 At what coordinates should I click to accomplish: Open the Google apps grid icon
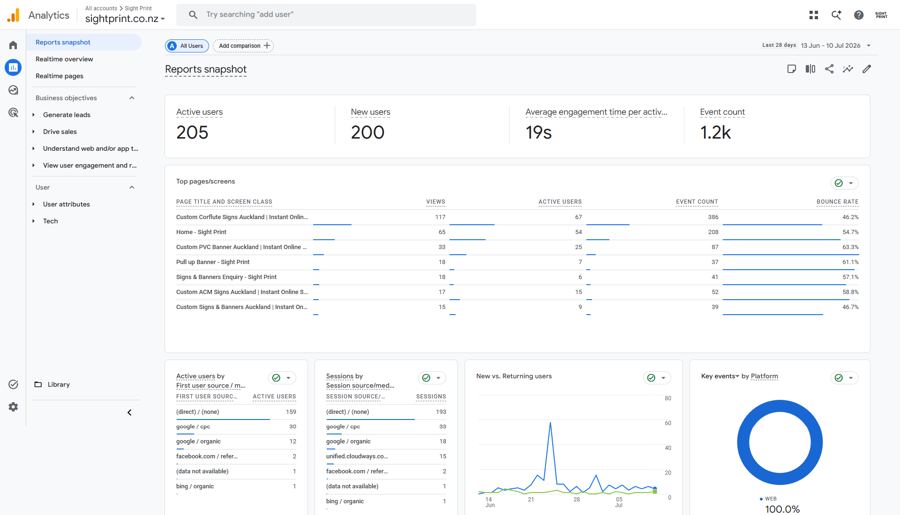(x=813, y=15)
